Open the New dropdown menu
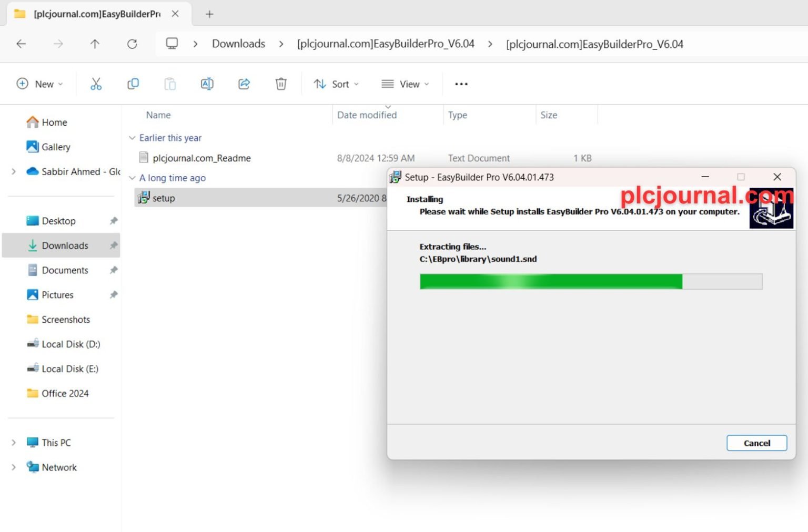The image size is (808, 532). click(x=40, y=84)
